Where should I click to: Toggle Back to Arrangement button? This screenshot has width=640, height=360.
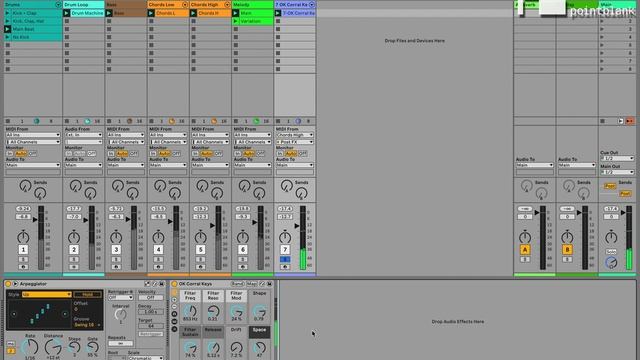[x=630, y=121]
